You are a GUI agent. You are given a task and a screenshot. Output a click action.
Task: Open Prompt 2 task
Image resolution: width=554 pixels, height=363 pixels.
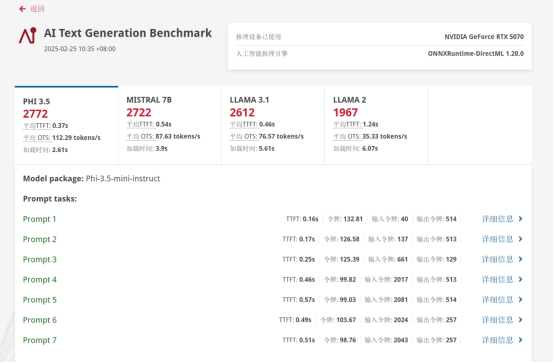tap(40, 239)
